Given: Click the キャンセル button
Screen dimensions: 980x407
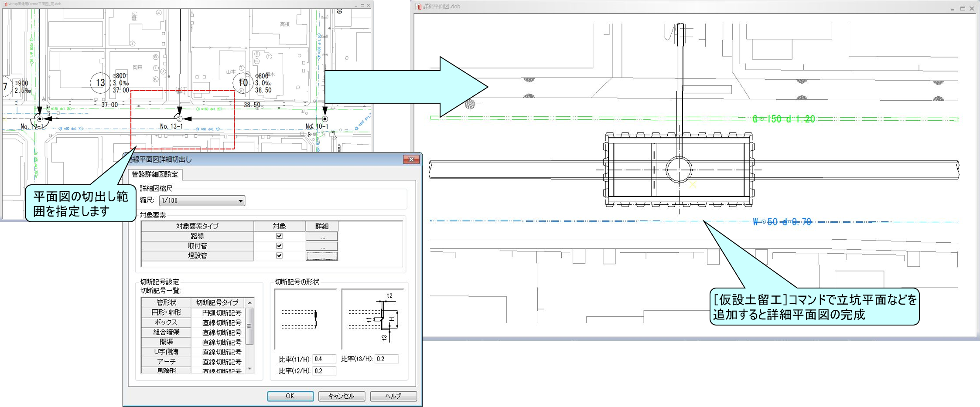Looking at the screenshot, I should (x=341, y=396).
